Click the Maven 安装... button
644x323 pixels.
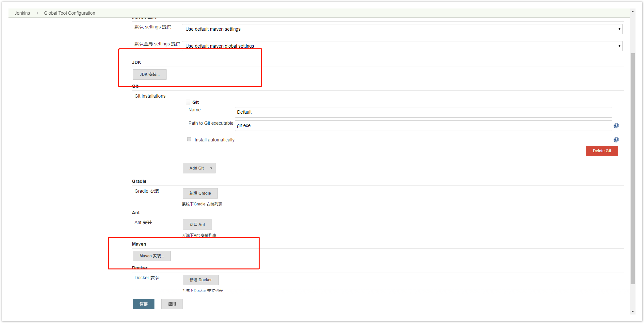152,256
